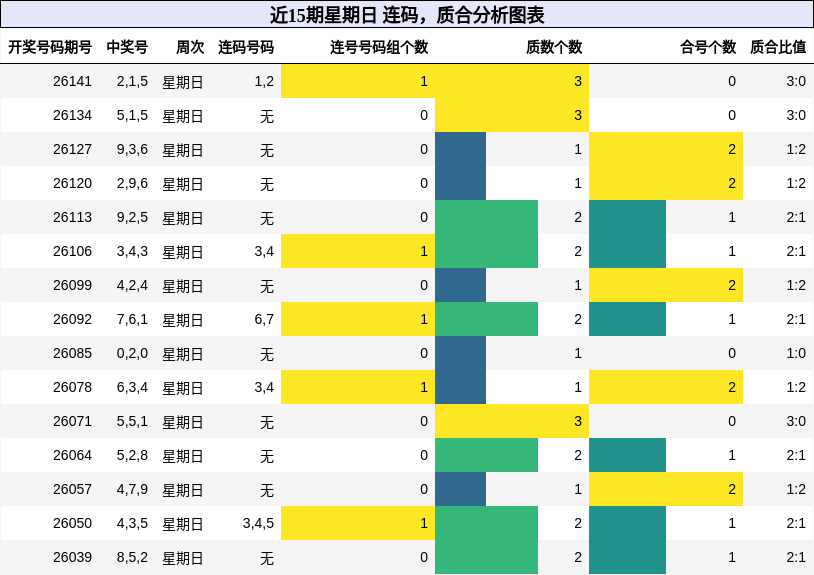Select the 中奖号 column header
This screenshot has height=575, width=814.
point(127,47)
